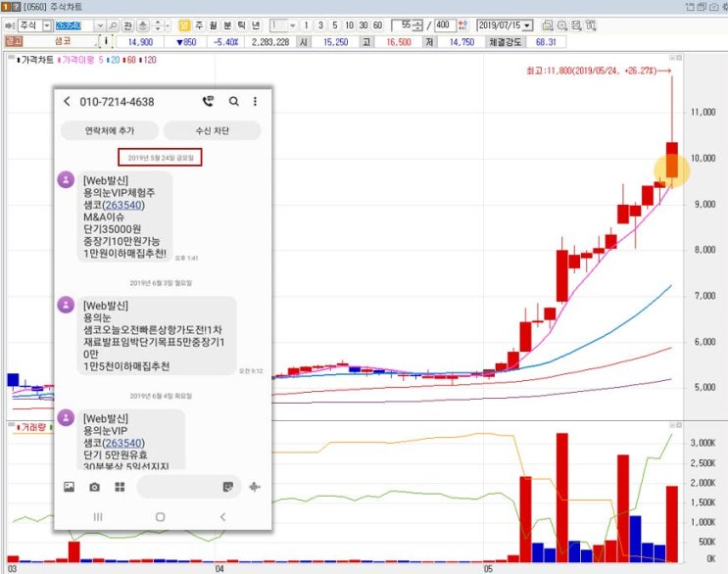The height and width of the screenshot is (574, 728).
Task: Click the four-square apps icon in message bar
Action: pos(120,487)
